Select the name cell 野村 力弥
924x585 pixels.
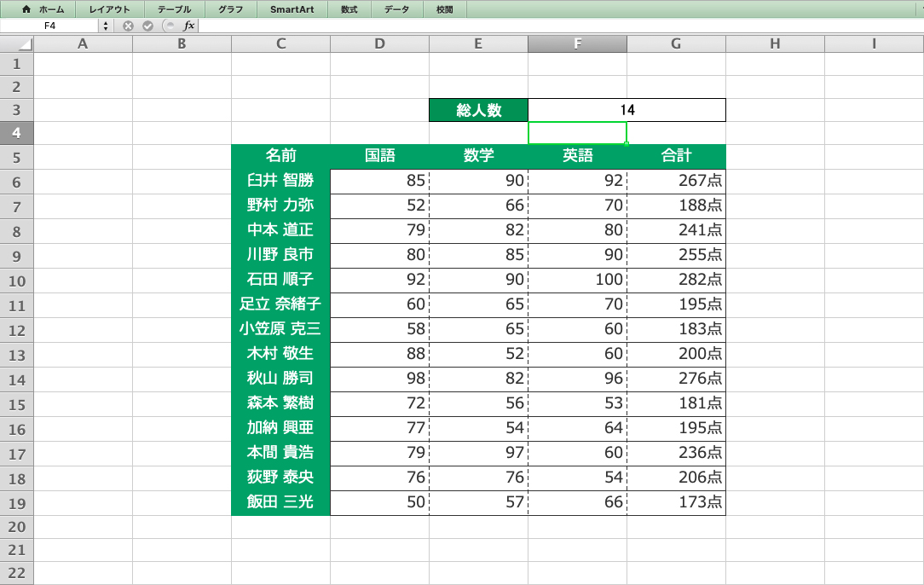click(x=281, y=206)
